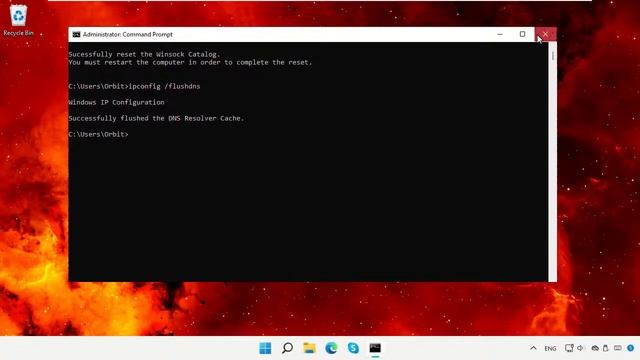Open the touch keyboard tray icon
The width and height of the screenshot is (640, 360).
(618, 348)
